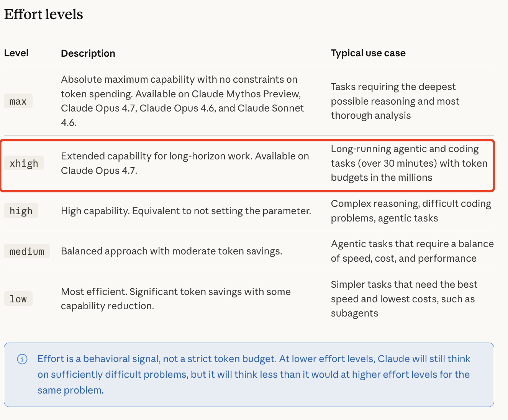Click the "xhigh" level code badge
508x420 pixels.
[24, 163]
